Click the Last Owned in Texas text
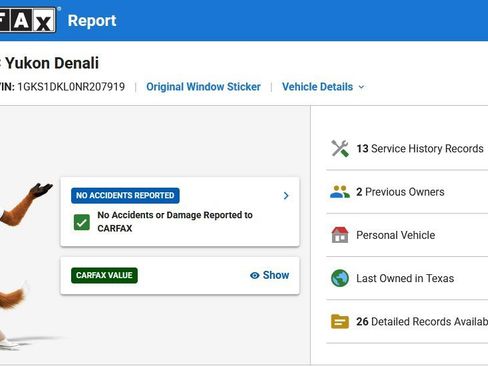488x366 pixels. tap(405, 278)
